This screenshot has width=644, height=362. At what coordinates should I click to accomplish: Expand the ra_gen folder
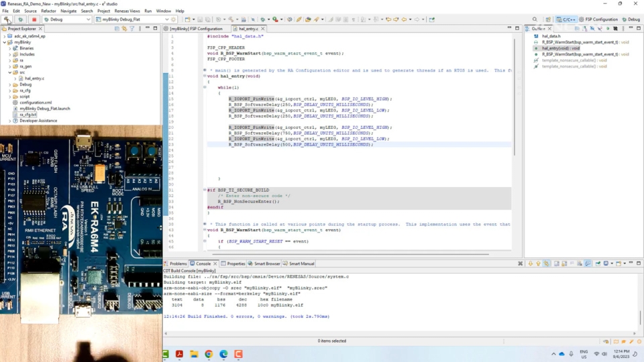tap(10, 66)
